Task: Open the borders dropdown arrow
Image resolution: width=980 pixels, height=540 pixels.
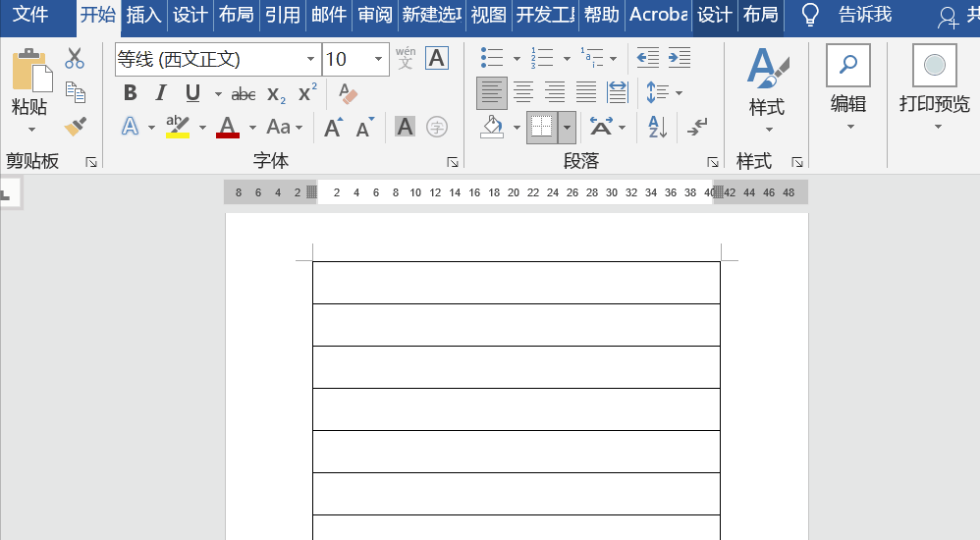Action: point(567,128)
